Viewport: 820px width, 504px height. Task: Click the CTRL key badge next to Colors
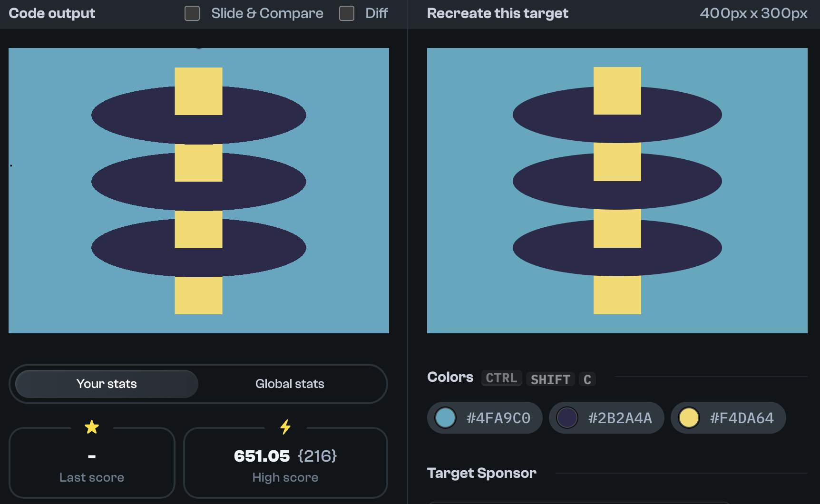pyautogui.click(x=501, y=378)
